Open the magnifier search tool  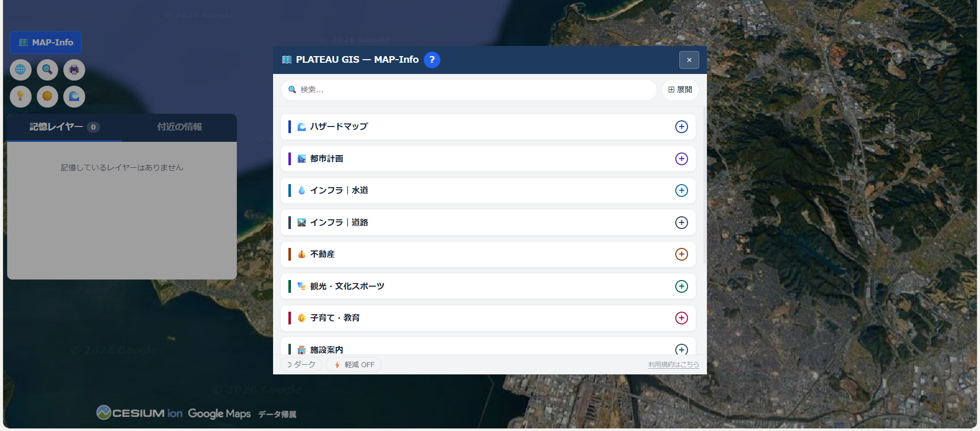[x=47, y=69]
